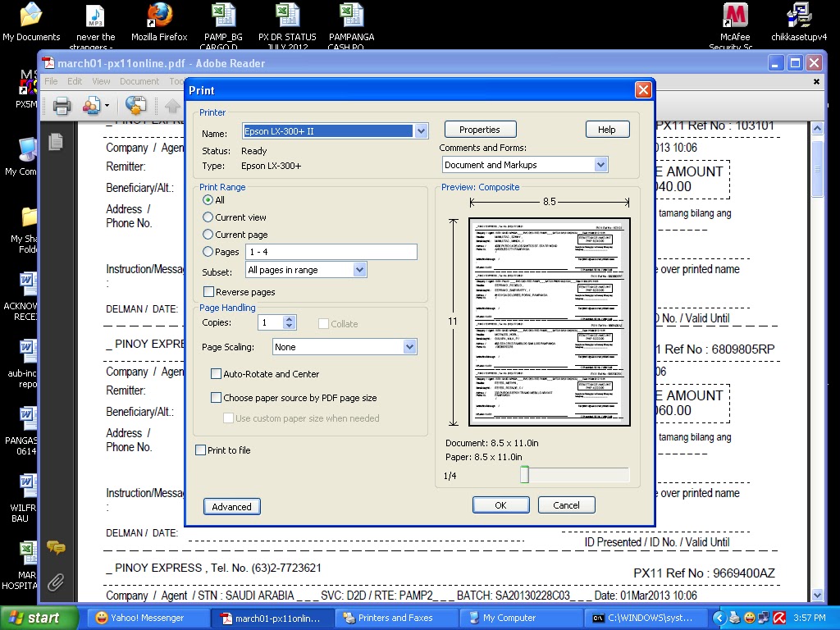Select the Current view radio button
Image resolution: width=840 pixels, height=630 pixels.
(208, 217)
